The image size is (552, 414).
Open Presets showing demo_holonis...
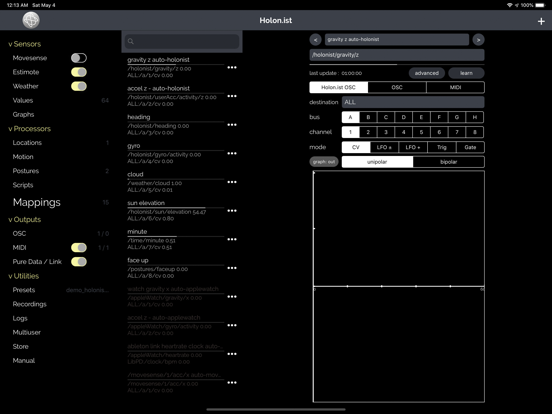tap(61, 290)
